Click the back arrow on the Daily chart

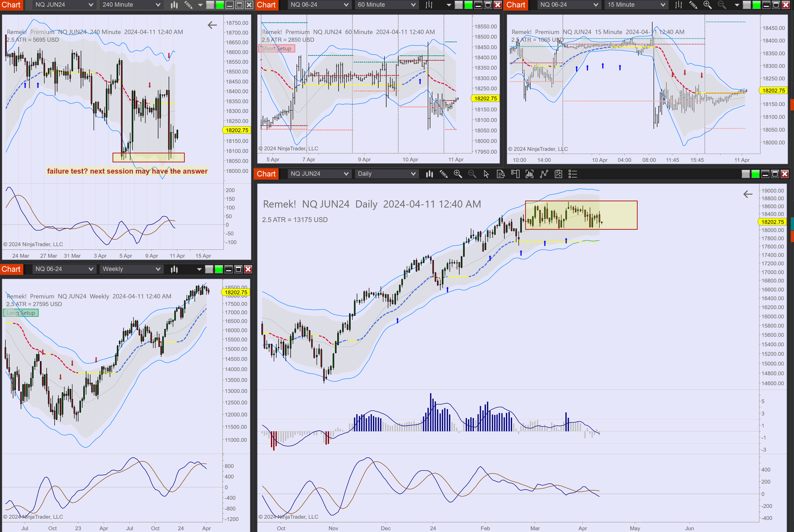pos(748,194)
